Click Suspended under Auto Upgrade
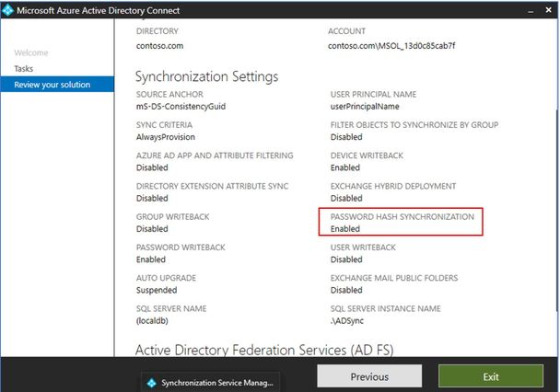This screenshot has height=392, width=560. [x=157, y=291]
